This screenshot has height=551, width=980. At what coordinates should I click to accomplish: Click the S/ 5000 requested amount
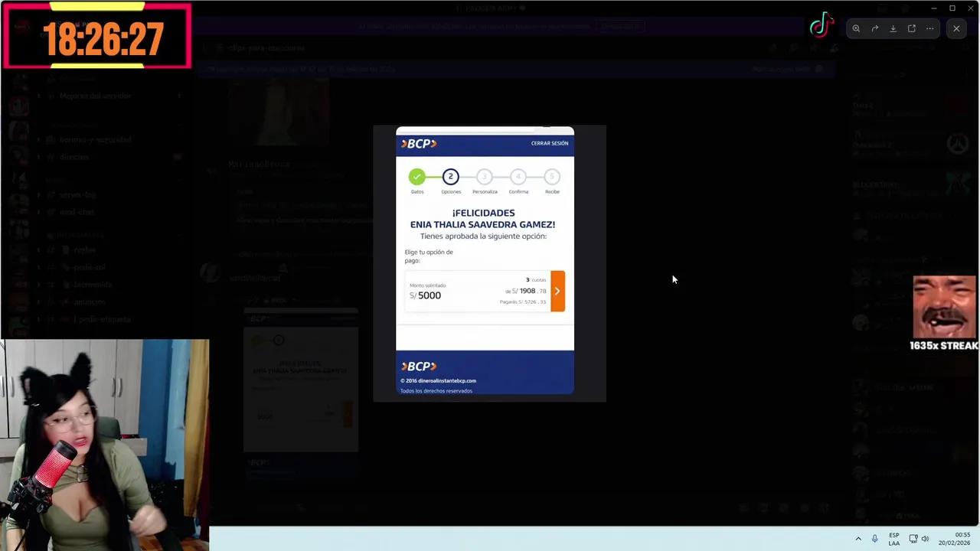(425, 295)
